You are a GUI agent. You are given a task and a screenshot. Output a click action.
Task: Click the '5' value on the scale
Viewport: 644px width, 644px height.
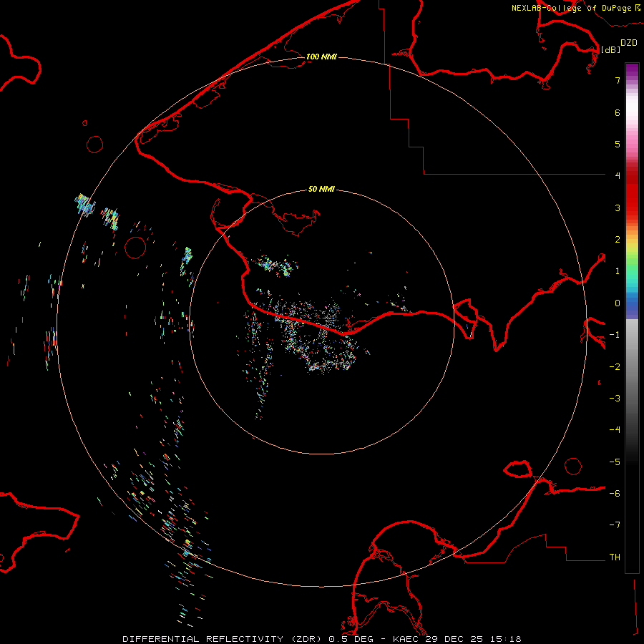618,144
